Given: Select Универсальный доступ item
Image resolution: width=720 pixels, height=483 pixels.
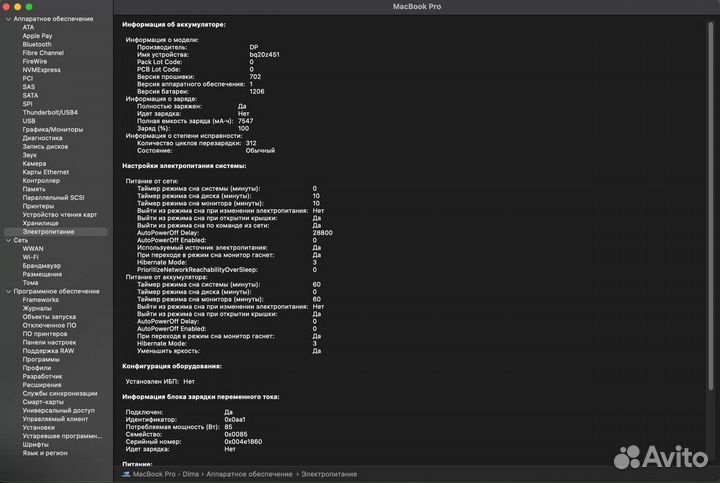Looking at the screenshot, I should click(x=59, y=410).
